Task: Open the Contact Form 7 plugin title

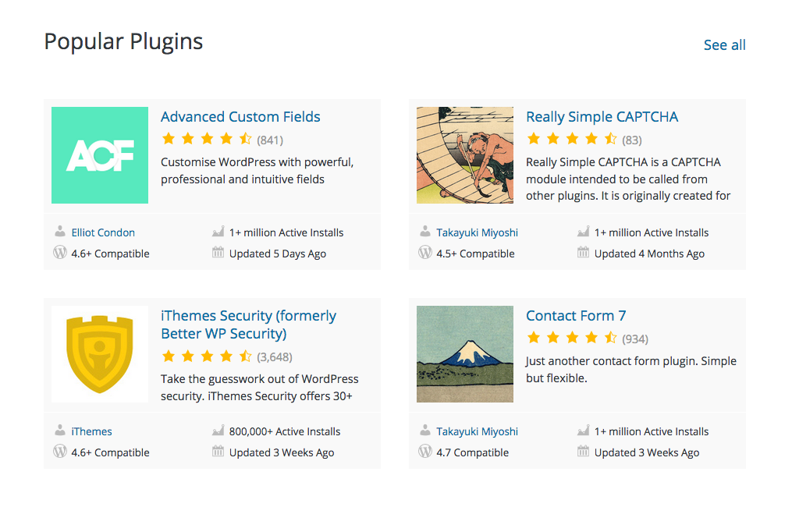Action: point(576,315)
